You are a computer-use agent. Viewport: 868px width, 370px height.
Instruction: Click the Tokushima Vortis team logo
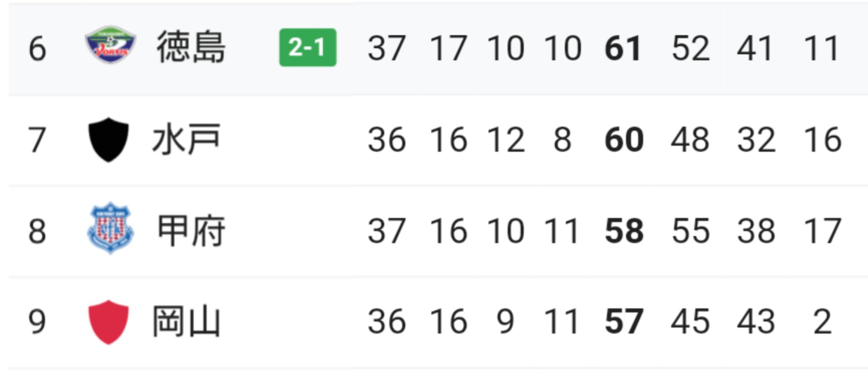(110, 46)
